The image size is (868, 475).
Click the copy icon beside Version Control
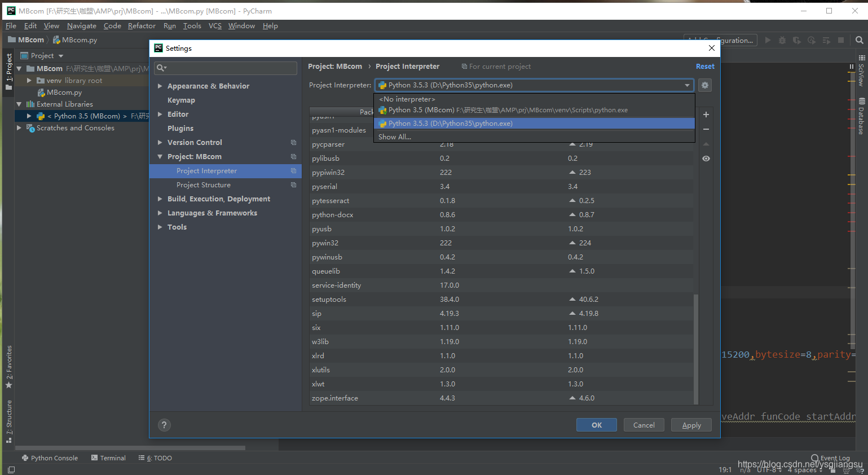(293, 143)
